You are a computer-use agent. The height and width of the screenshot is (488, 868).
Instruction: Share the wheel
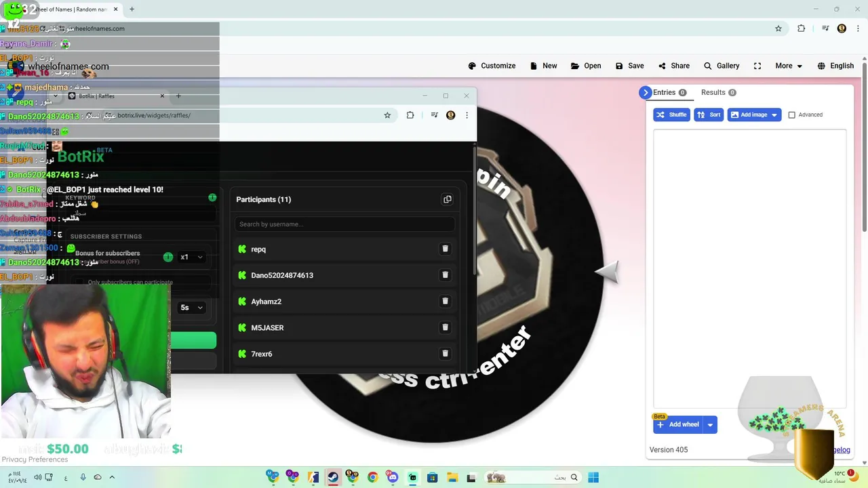[x=673, y=66]
